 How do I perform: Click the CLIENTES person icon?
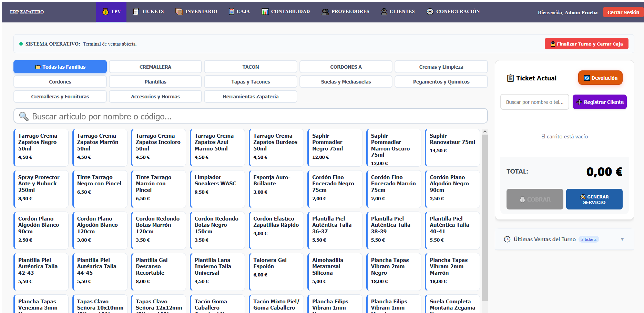(x=384, y=12)
